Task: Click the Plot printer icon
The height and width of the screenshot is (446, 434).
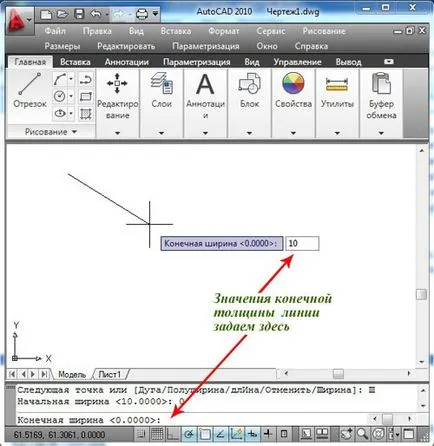Action: pos(142,14)
